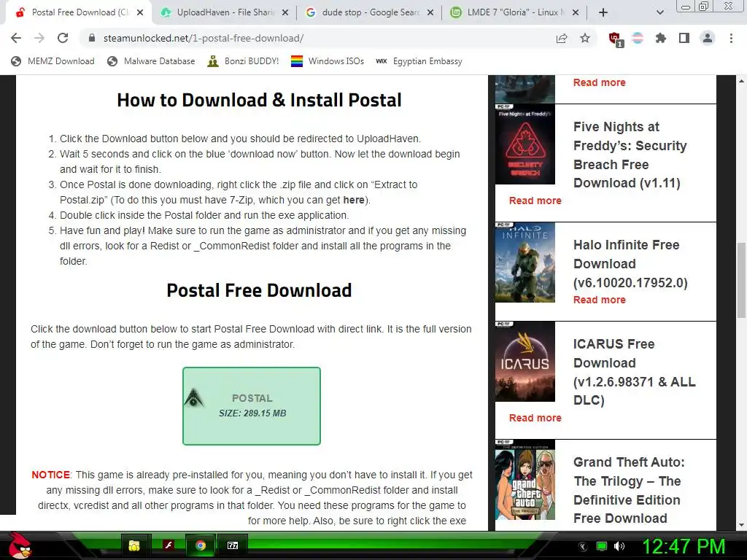Open the Flash taskbar icon
Screen dimensions: 747x560
click(169, 545)
